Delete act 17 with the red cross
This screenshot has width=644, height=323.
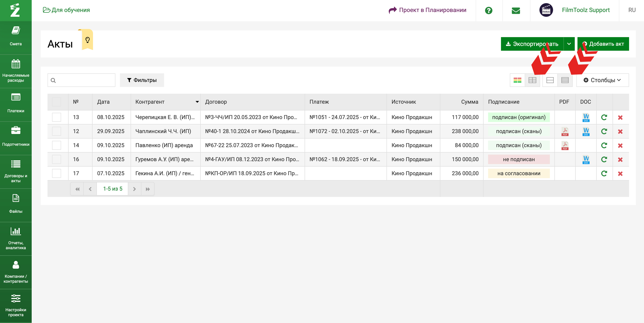click(x=620, y=174)
